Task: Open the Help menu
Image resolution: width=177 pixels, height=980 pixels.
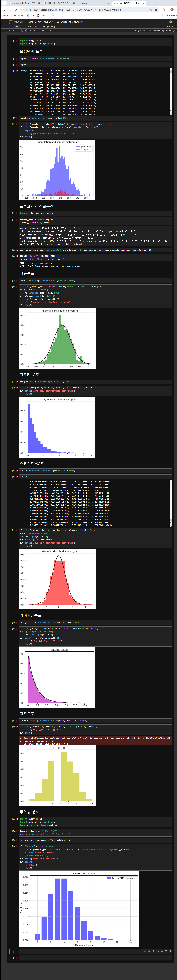Action: 53,27
